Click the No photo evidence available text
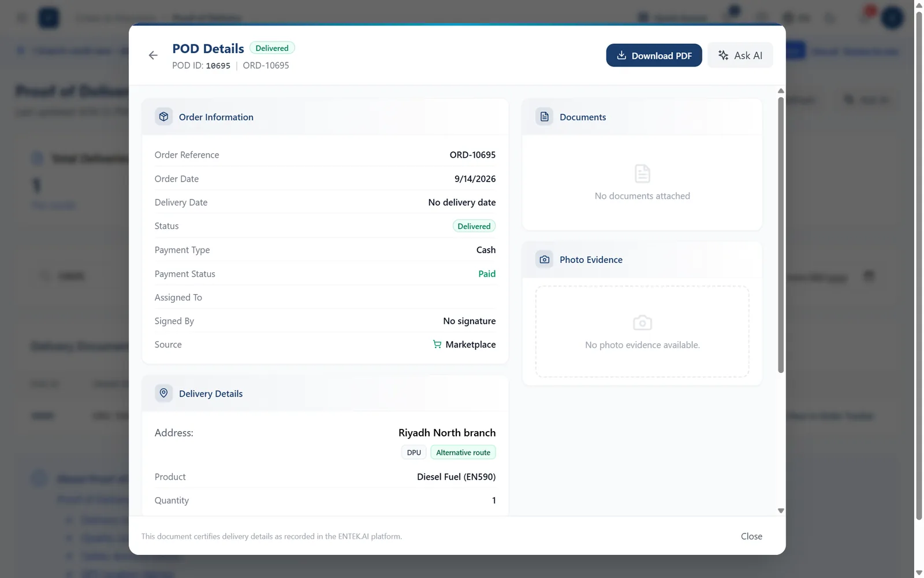The height and width of the screenshot is (578, 924). [x=642, y=345]
